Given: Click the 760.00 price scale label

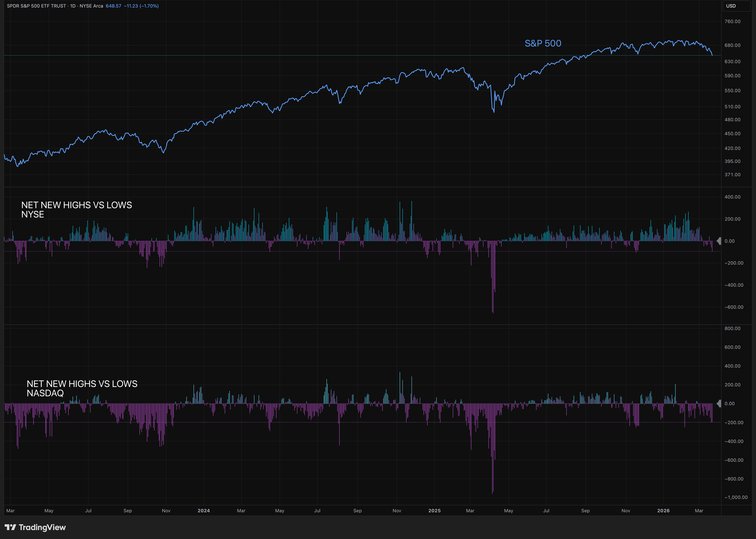Looking at the screenshot, I should (x=732, y=21).
